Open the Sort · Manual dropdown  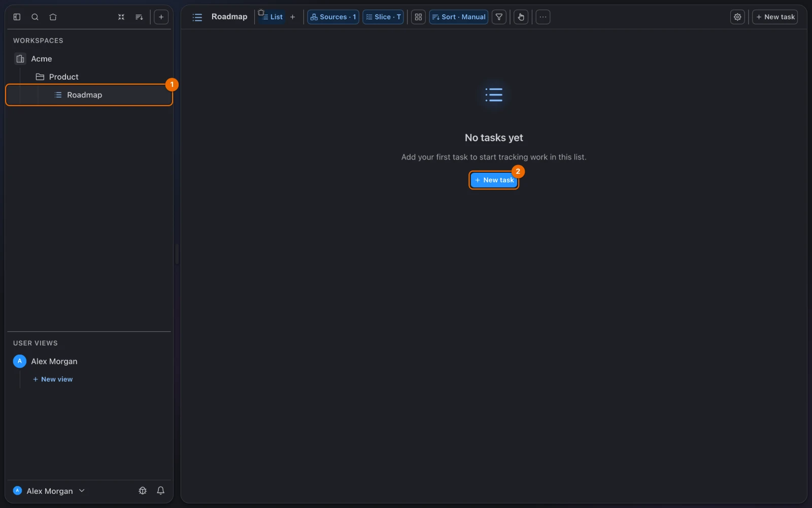pyautogui.click(x=459, y=17)
